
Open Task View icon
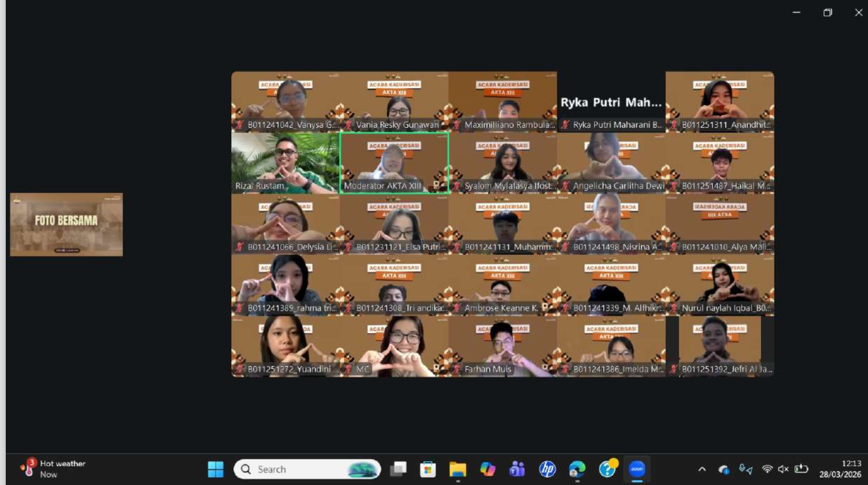pyautogui.click(x=398, y=469)
